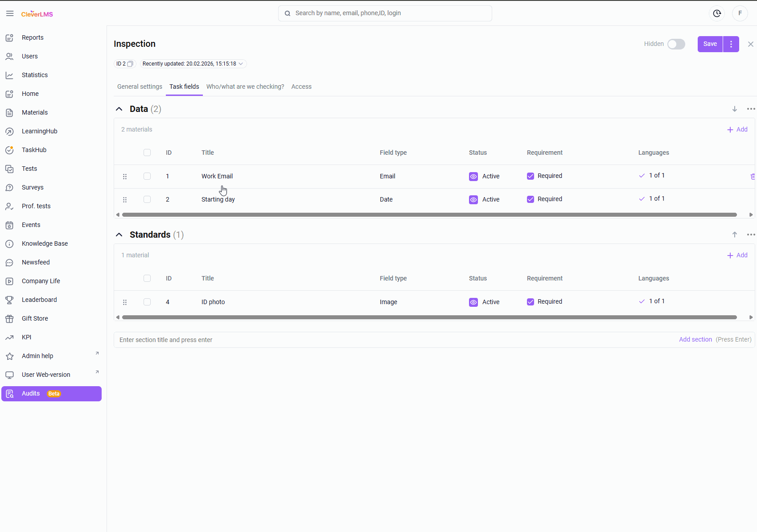The height and width of the screenshot is (532, 757).
Task: Click the section title input field
Action: coord(392,340)
